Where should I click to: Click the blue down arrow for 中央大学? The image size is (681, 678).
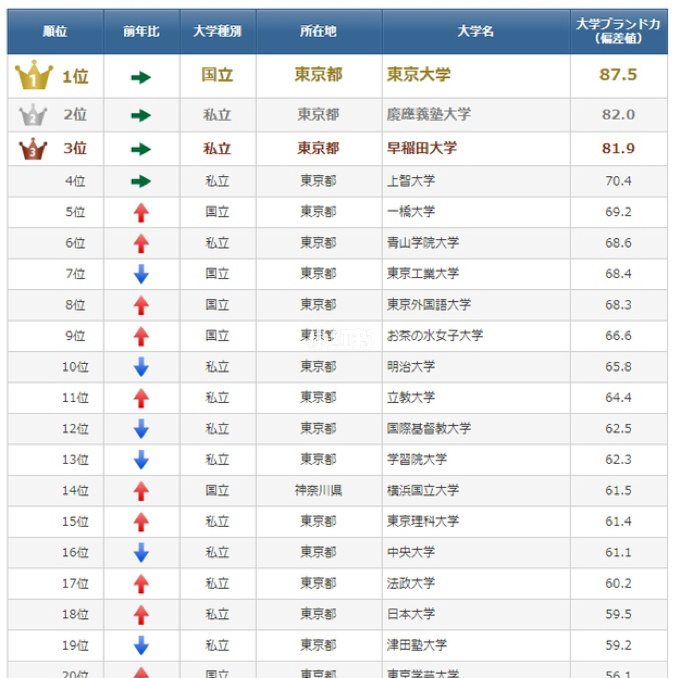pos(141,553)
